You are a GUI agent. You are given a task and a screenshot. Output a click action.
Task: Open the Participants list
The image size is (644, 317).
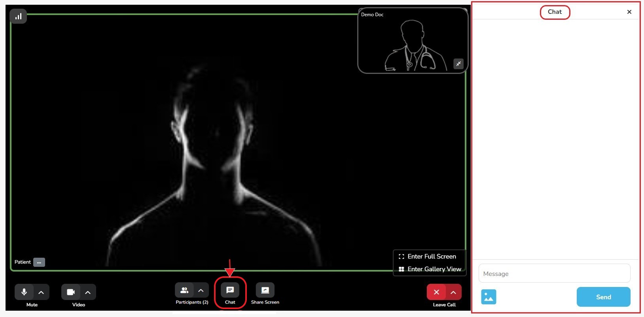[184, 291]
